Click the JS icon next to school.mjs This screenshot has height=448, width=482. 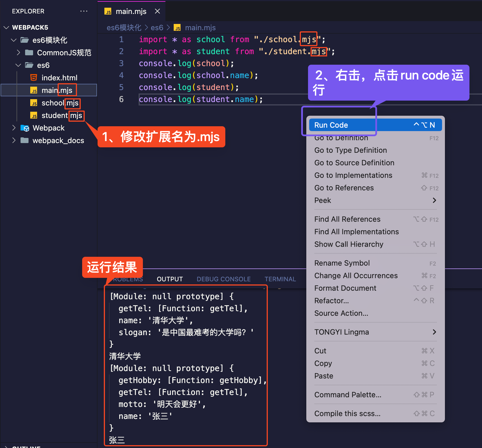coord(34,103)
